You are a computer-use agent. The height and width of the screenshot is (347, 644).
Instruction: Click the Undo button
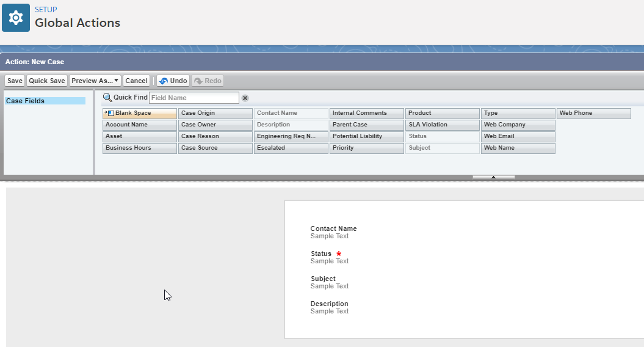(173, 81)
